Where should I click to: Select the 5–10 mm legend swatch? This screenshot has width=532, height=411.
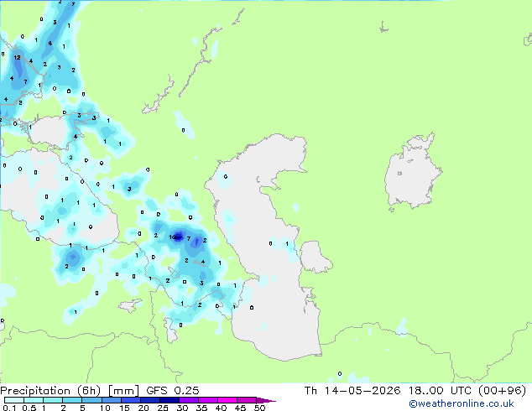point(91,400)
